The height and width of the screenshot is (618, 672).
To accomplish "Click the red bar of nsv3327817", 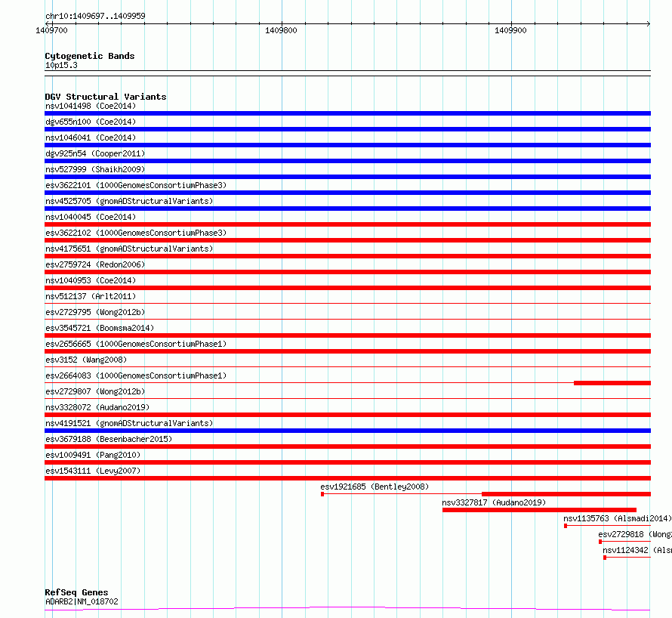I will coord(539,510).
